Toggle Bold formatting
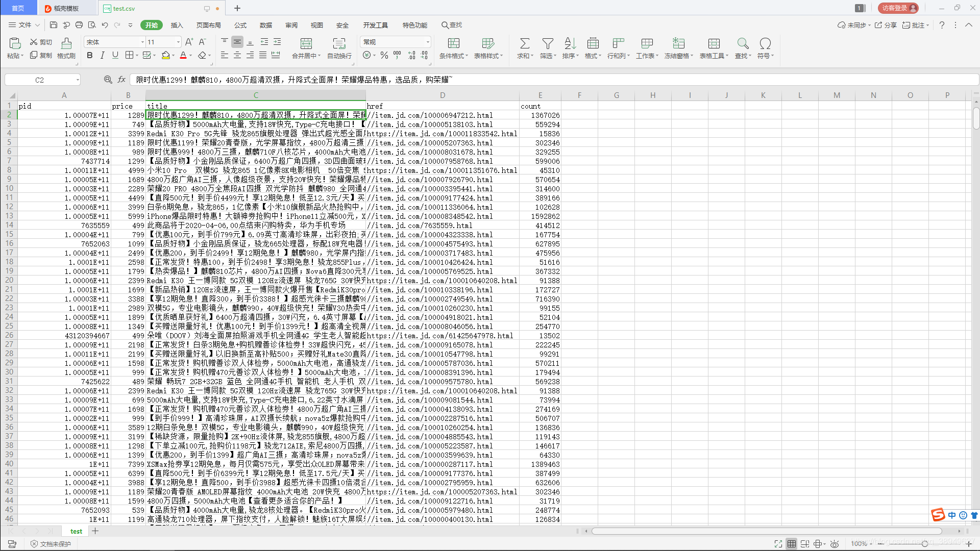980x551 pixels. [x=90, y=55]
